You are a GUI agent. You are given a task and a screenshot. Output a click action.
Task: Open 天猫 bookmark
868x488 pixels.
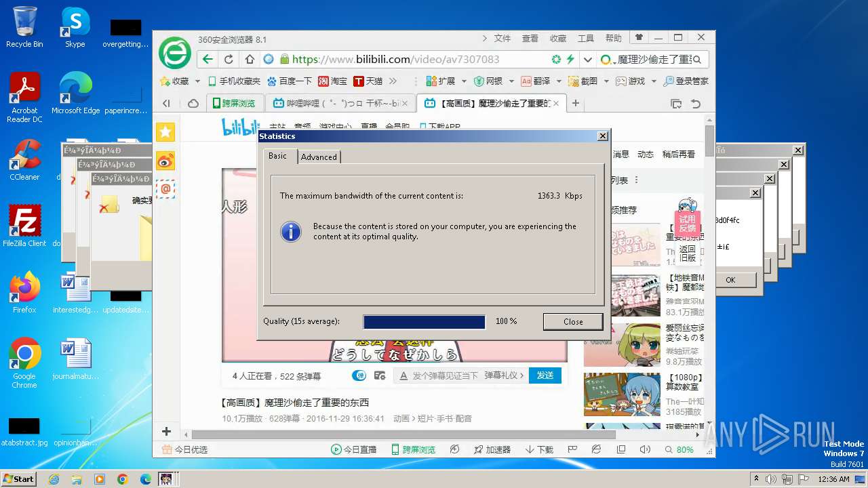tap(368, 81)
